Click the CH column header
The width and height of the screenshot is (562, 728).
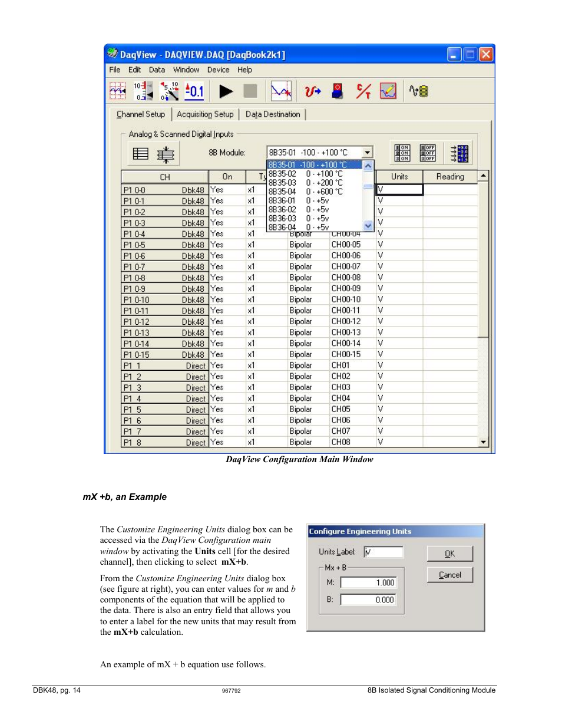pyautogui.click(x=165, y=177)
